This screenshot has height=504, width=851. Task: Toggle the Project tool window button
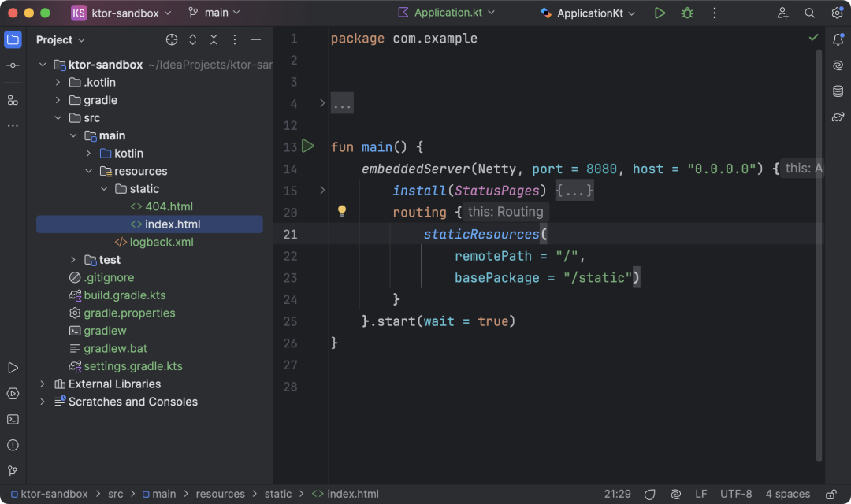pyautogui.click(x=13, y=39)
